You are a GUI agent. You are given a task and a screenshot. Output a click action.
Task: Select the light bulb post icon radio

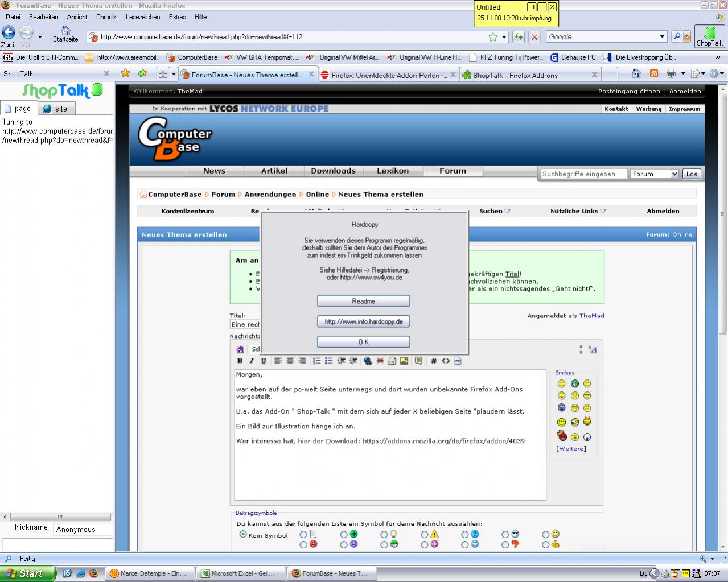click(384, 534)
